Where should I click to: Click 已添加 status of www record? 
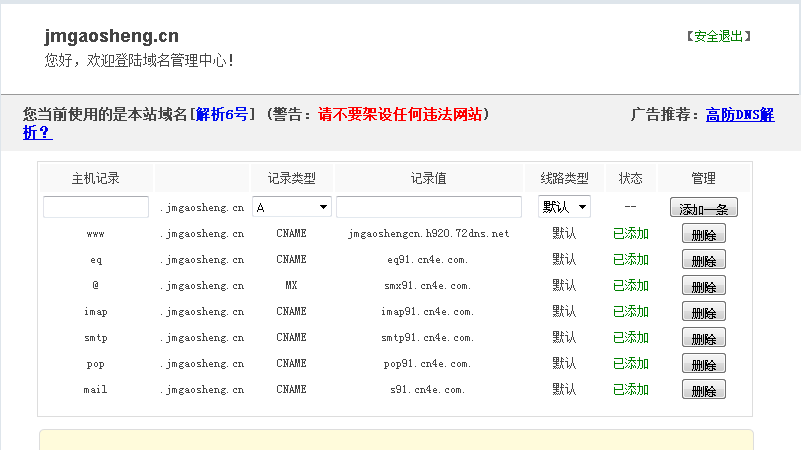tap(630, 234)
